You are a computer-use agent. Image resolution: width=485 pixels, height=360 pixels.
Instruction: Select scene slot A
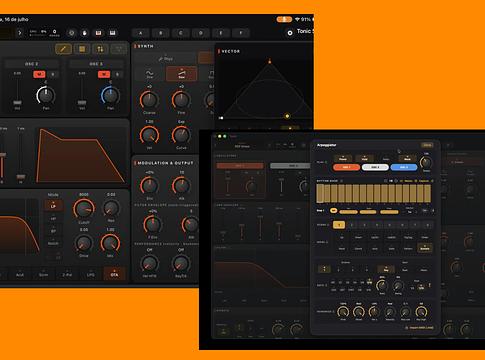(x=141, y=33)
